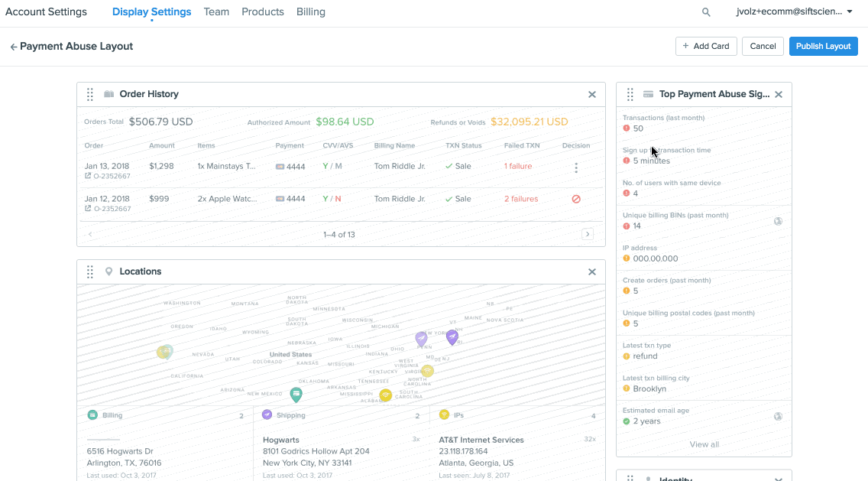This screenshot has width=868, height=481.
Task: Click the 1 failure link
Action: (x=517, y=166)
